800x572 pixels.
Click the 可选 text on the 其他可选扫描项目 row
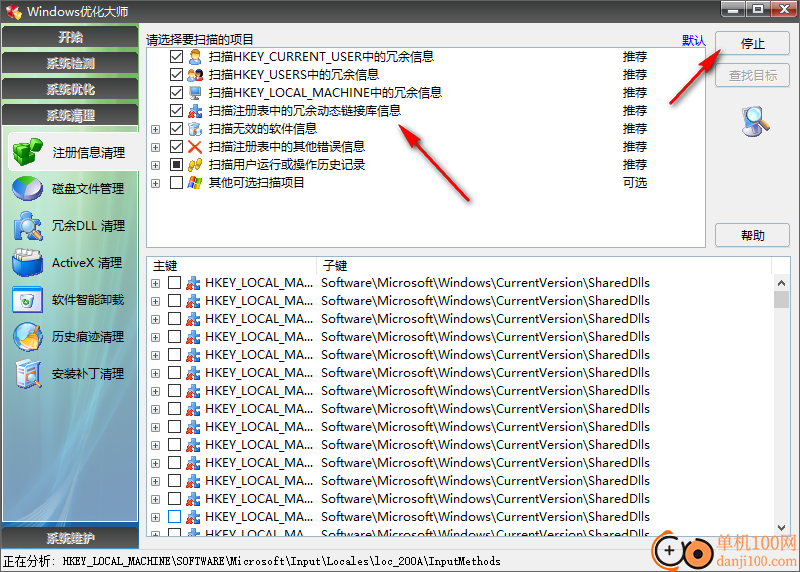pyautogui.click(x=635, y=183)
